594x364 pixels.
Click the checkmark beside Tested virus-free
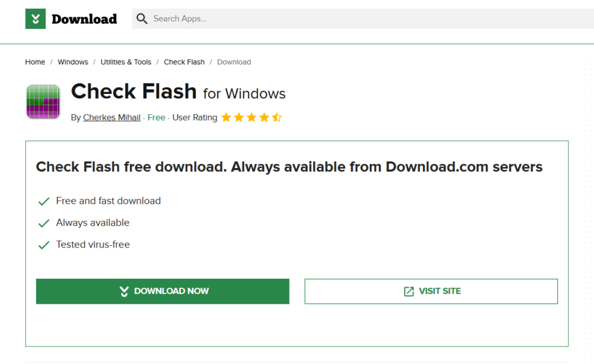pos(44,245)
